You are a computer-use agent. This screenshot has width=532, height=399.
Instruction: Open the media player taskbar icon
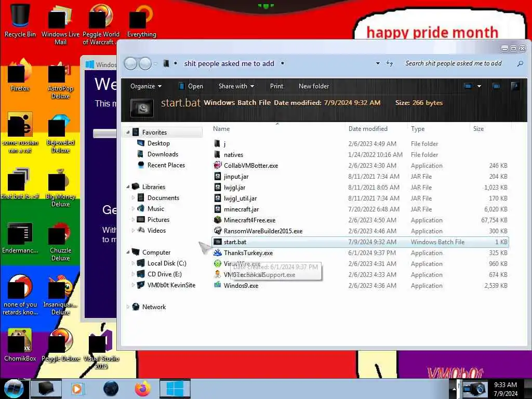[x=77, y=389]
